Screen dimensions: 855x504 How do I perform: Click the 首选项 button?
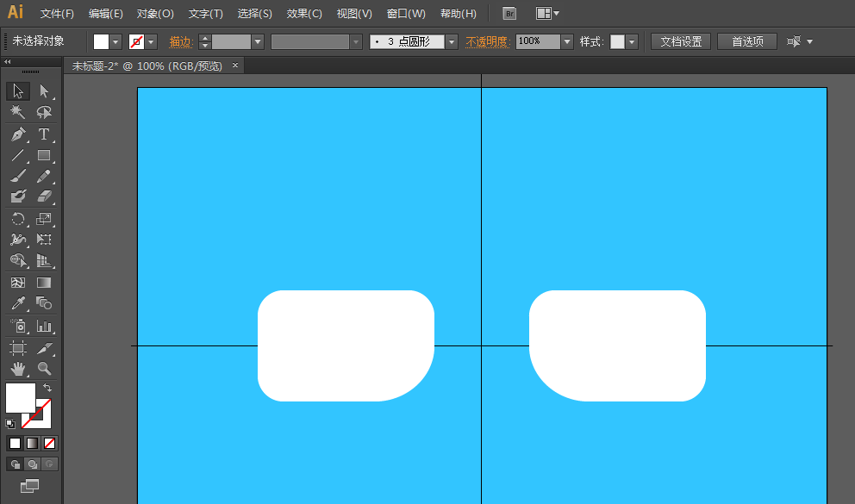[747, 41]
